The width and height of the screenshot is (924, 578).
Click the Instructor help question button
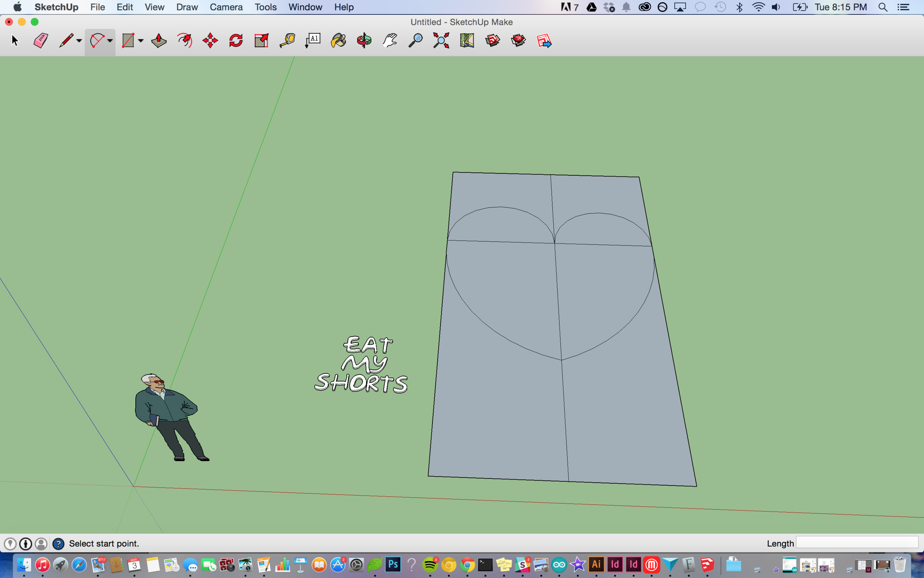tap(58, 544)
